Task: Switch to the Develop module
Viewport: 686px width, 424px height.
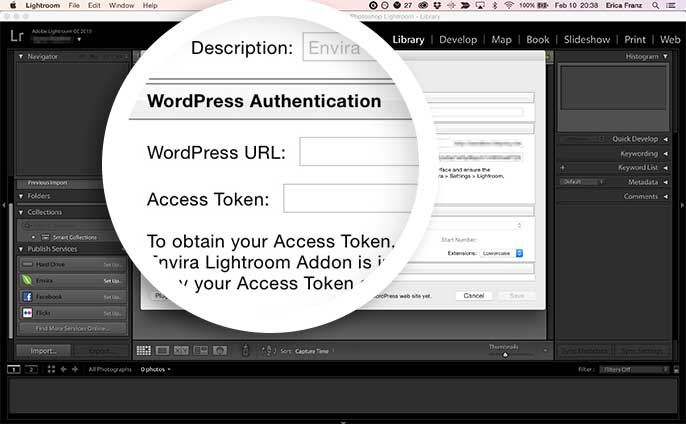Action: coord(458,39)
